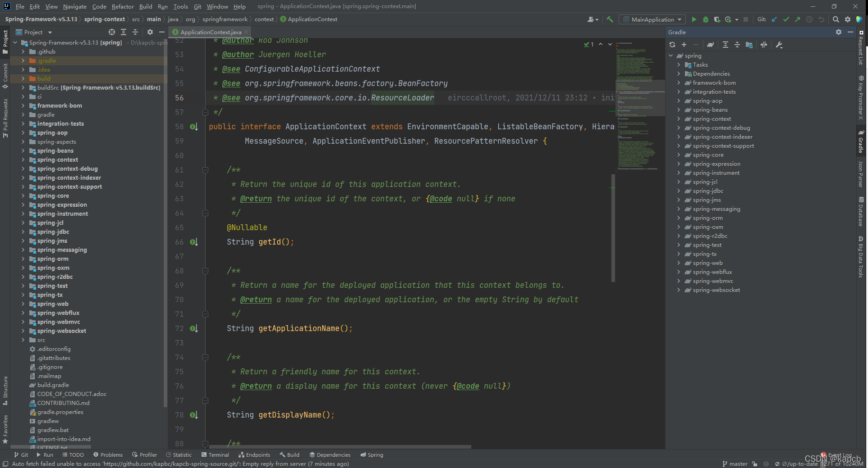The image size is (868, 468).
Task: Open Gradle panel options gear
Action: tap(839, 32)
